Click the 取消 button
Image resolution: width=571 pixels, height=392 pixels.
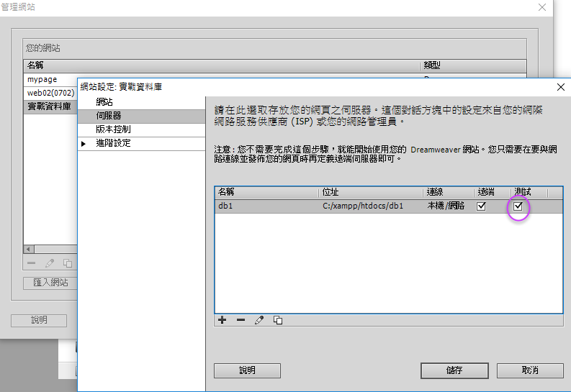point(530,370)
